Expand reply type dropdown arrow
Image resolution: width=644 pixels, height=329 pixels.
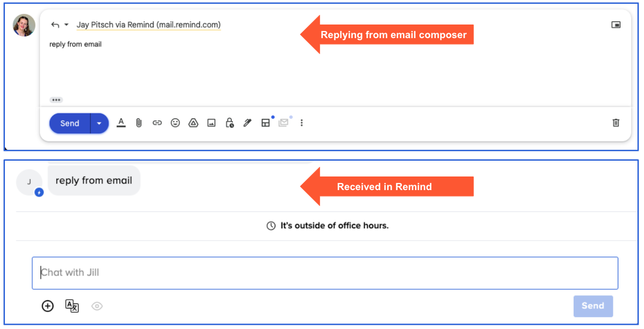pyautogui.click(x=67, y=25)
